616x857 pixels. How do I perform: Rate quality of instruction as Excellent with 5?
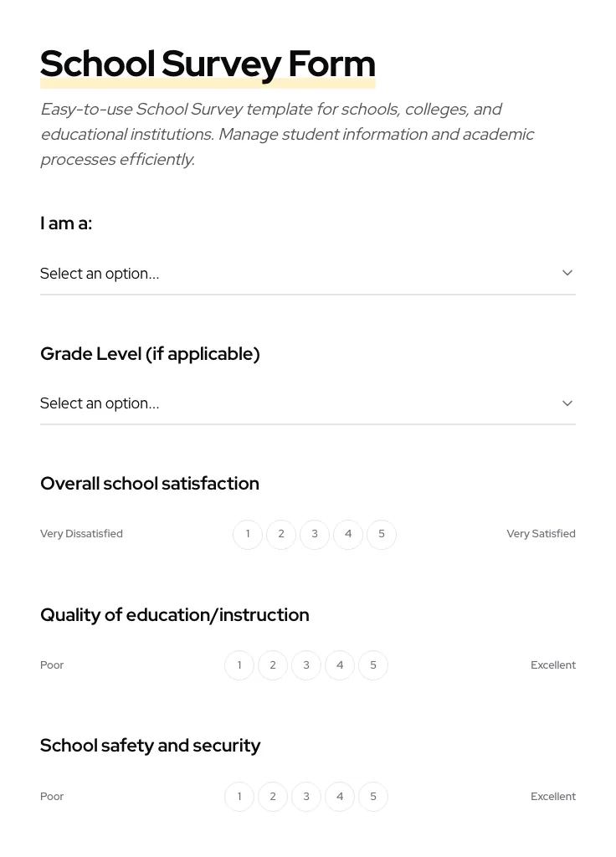tap(373, 665)
